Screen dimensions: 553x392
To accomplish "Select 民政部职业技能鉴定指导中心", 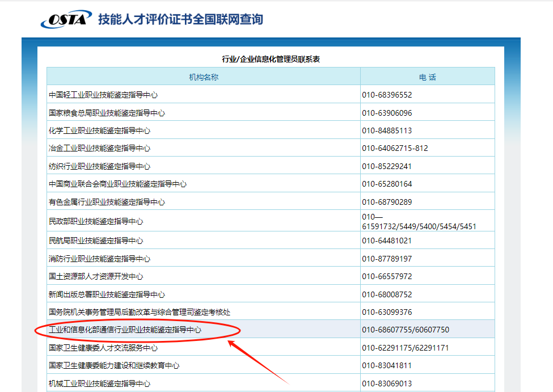I will point(96,221).
